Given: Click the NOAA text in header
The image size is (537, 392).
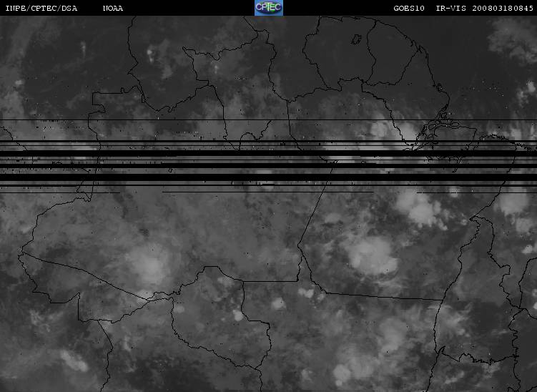Looking at the screenshot, I should point(113,8).
